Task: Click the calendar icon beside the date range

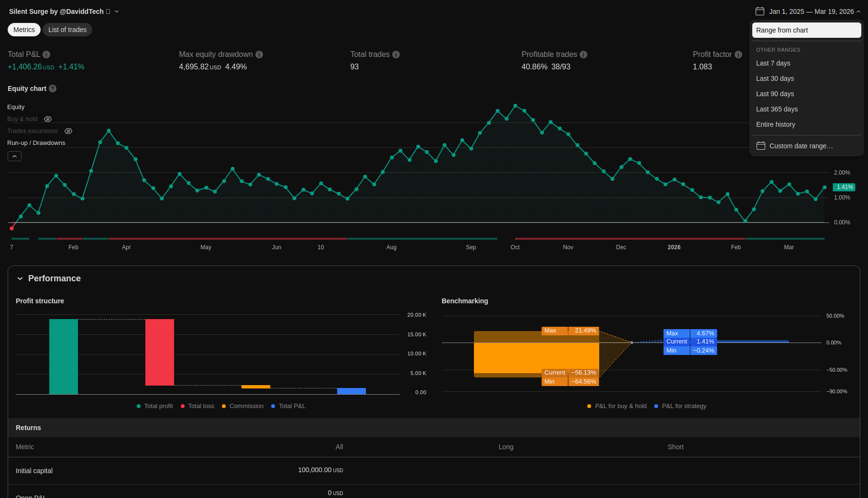Action: click(760, 11)
